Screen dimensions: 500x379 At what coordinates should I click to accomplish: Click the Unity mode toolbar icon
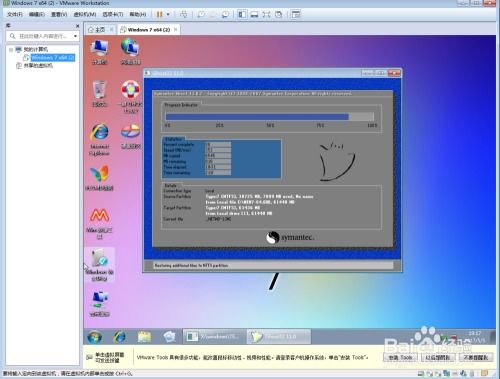[x=278, y=14]
